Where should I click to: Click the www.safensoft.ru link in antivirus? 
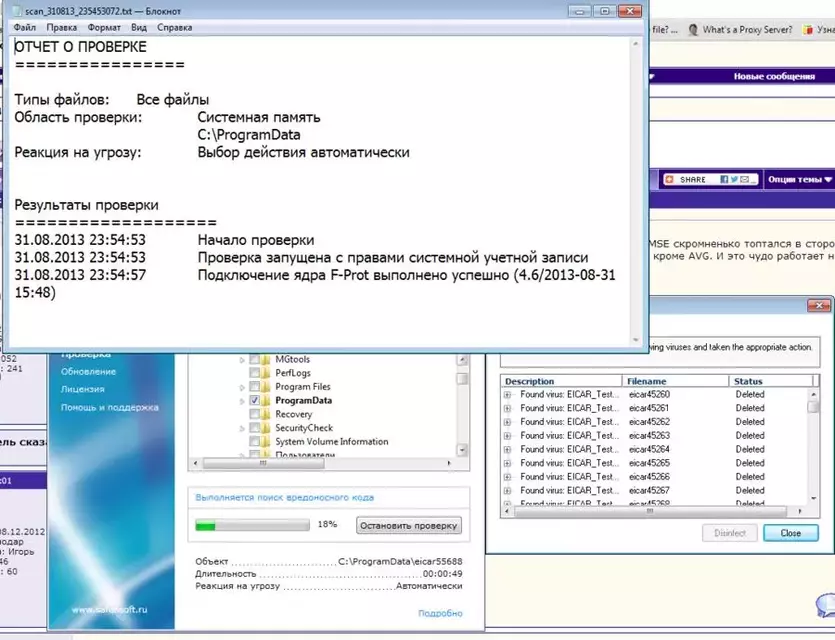(x=109, y=610)
